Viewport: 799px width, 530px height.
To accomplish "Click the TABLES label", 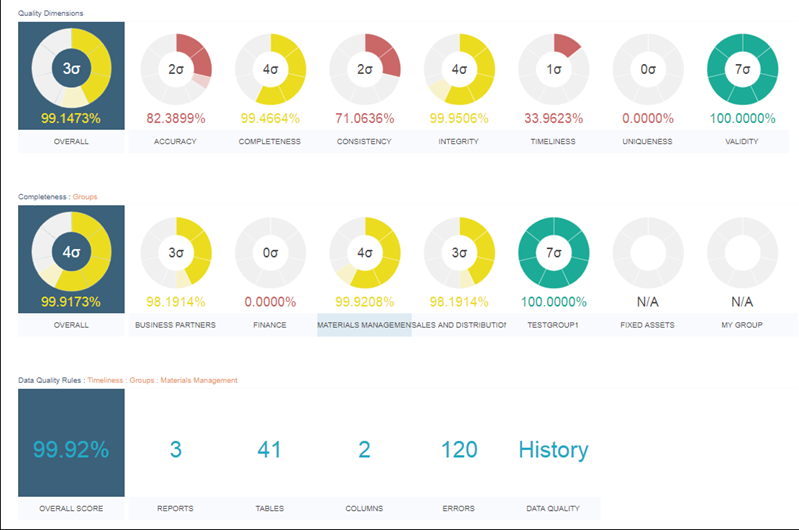I will click(270, 509).
